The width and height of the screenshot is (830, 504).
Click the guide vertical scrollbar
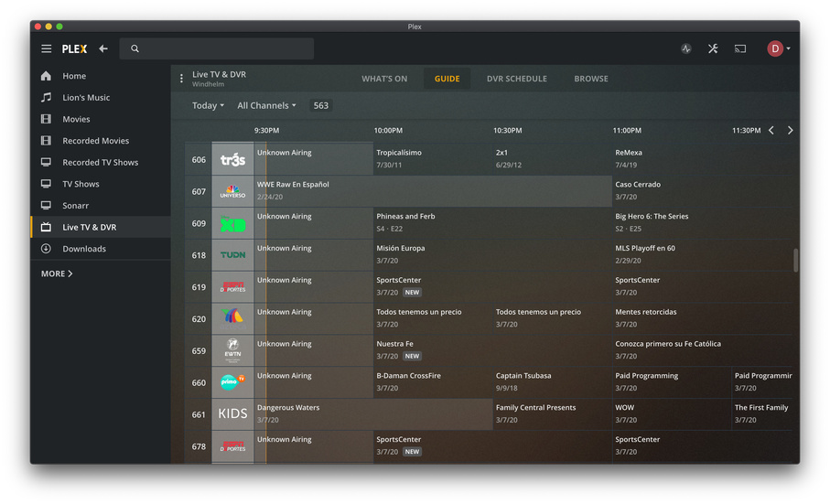[795, 260]
